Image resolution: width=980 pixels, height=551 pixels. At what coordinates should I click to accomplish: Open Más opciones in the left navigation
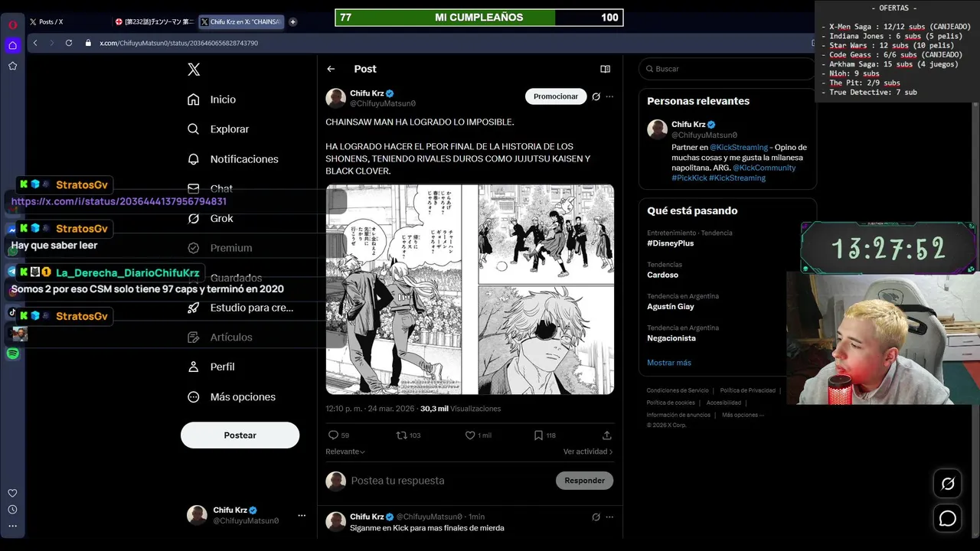(232, 396)
